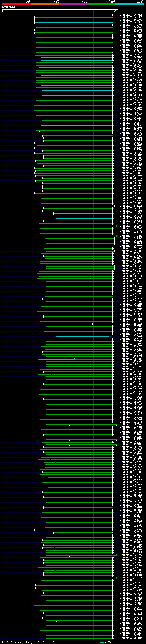
Task: Select label UniRef100_C9YSQ3
Action: pos(131,53)
